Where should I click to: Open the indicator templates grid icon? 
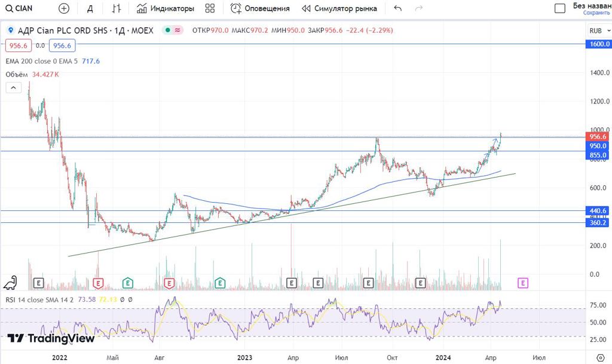(x=210, y=8)
